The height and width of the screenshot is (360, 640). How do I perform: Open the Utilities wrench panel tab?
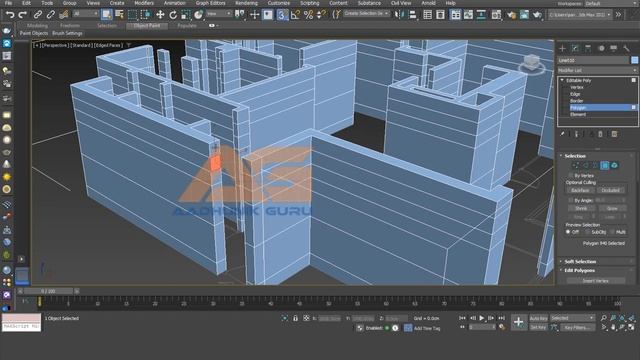pyautogui.click(x=627, y=49)
